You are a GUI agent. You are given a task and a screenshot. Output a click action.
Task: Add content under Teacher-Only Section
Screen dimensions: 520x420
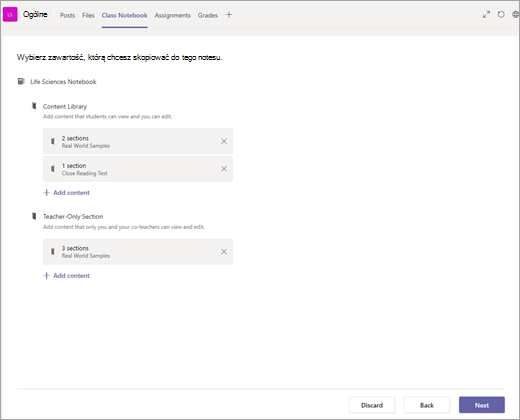[x=66, y=276]
